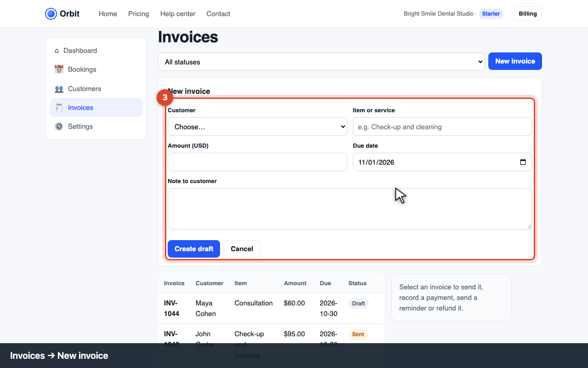The height and width of the screenshot is (368, 588).
Task: Open the Pricing page link
Action: [139, 14]
